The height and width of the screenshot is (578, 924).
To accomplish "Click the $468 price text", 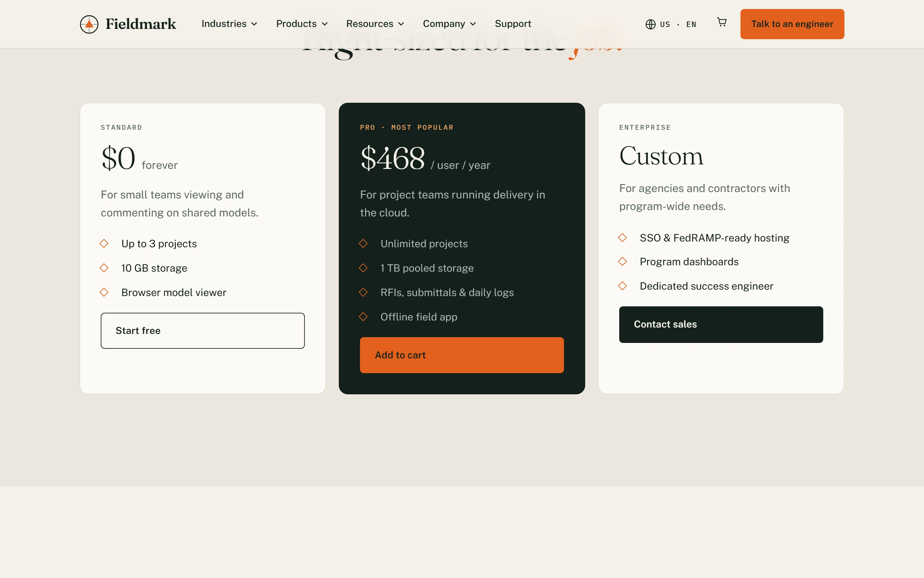I will click(x=392, y=158).
